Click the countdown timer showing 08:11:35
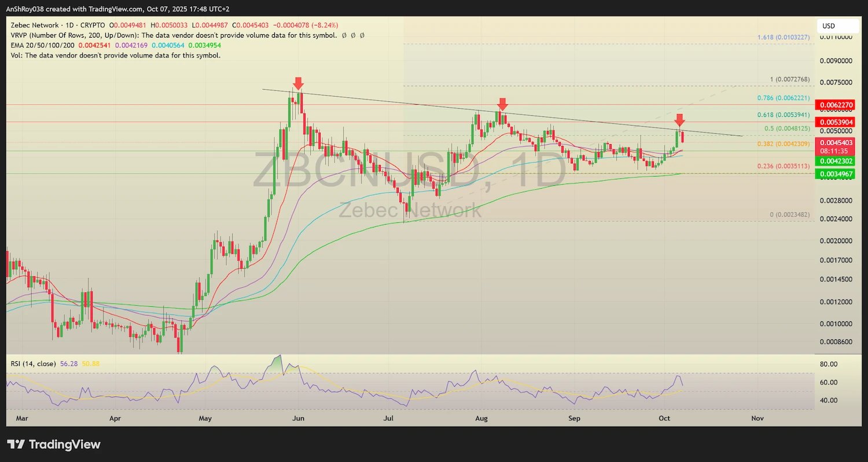The image size is (868, 462). [x=835, y=149]
